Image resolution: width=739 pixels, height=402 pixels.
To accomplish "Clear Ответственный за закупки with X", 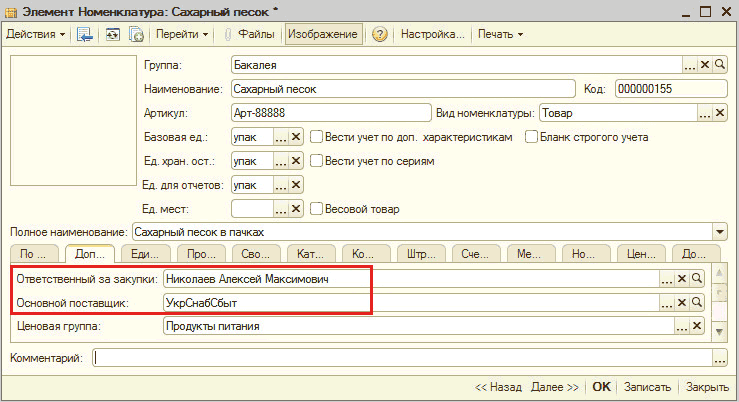I will pyautogui.click(x=682, y=279).
